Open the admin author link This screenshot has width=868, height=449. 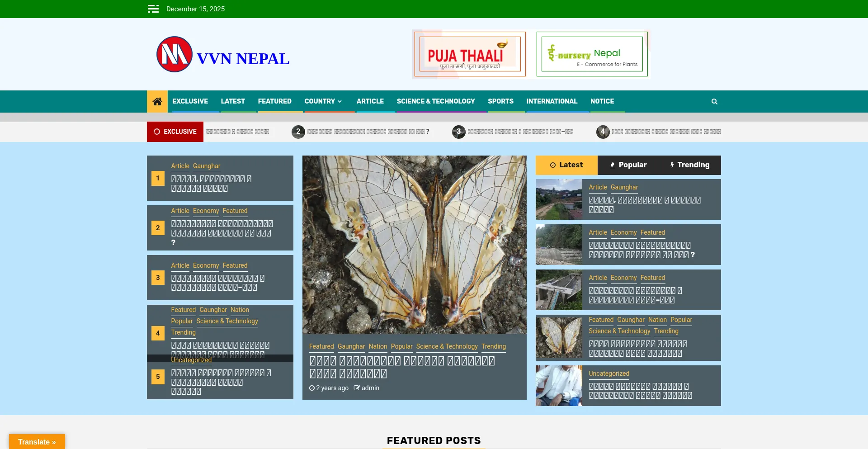371,388
